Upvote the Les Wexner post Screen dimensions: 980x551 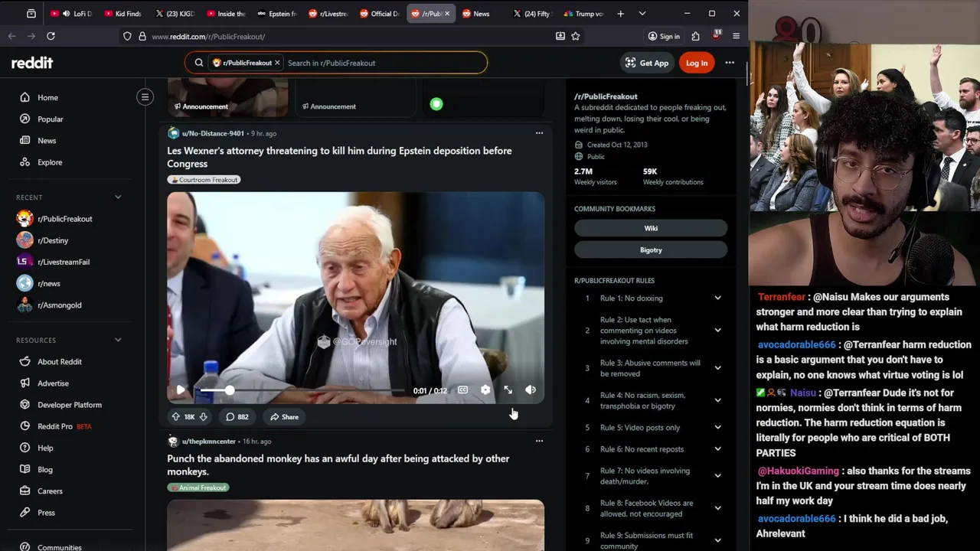[x=175, y=417]
